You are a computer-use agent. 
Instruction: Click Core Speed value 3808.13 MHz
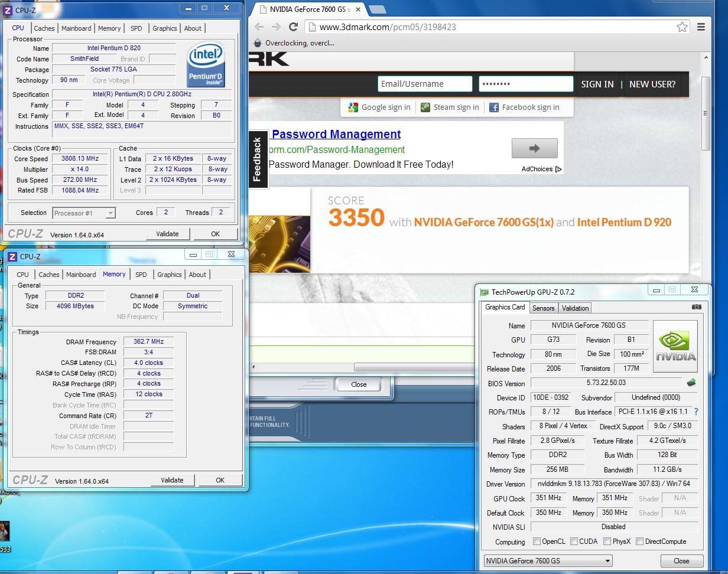(80, 159)
